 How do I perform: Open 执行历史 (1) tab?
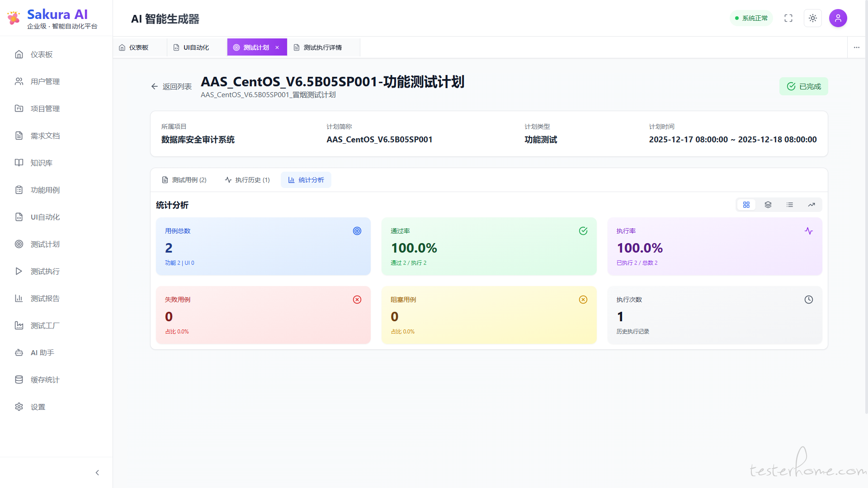point(248,180)
